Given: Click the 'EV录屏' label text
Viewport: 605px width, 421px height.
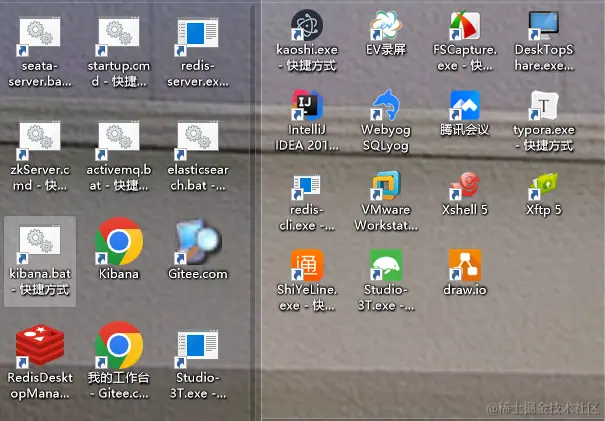Looking at the screenshot, I should [x=386, y=50].
